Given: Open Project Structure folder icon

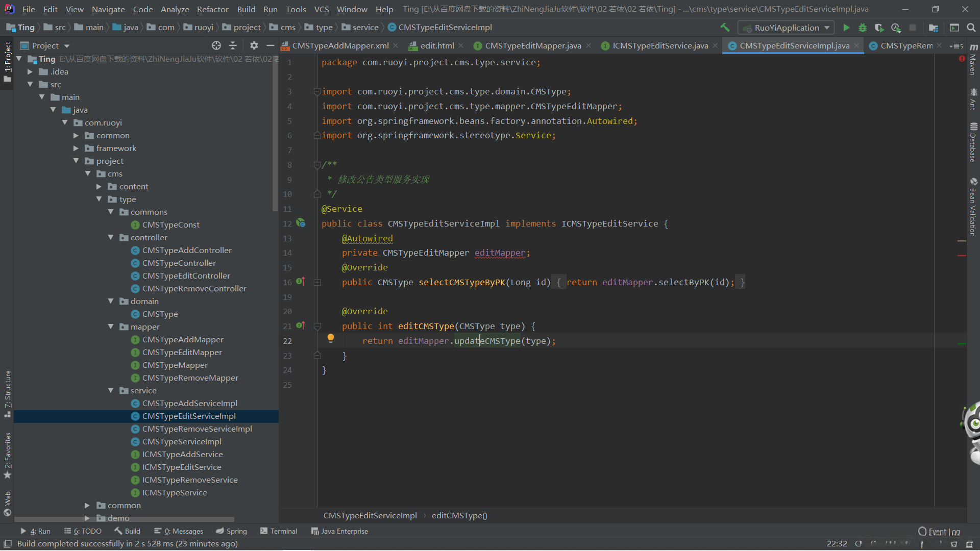Looking at the screenshot, I should [x=934, y=28].
